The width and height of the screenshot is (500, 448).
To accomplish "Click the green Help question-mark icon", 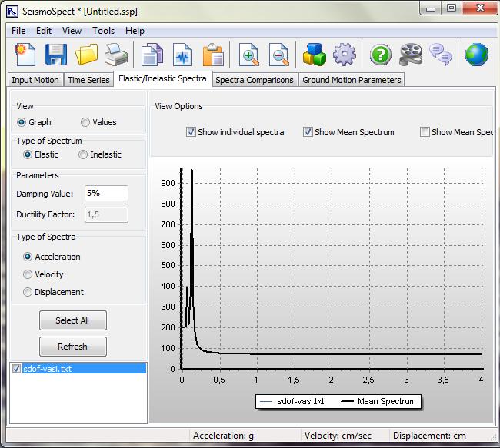I will (381, 55).
